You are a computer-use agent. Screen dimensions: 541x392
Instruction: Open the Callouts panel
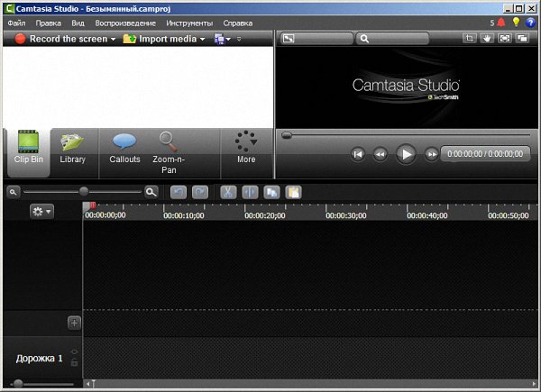tap(124, 148)
